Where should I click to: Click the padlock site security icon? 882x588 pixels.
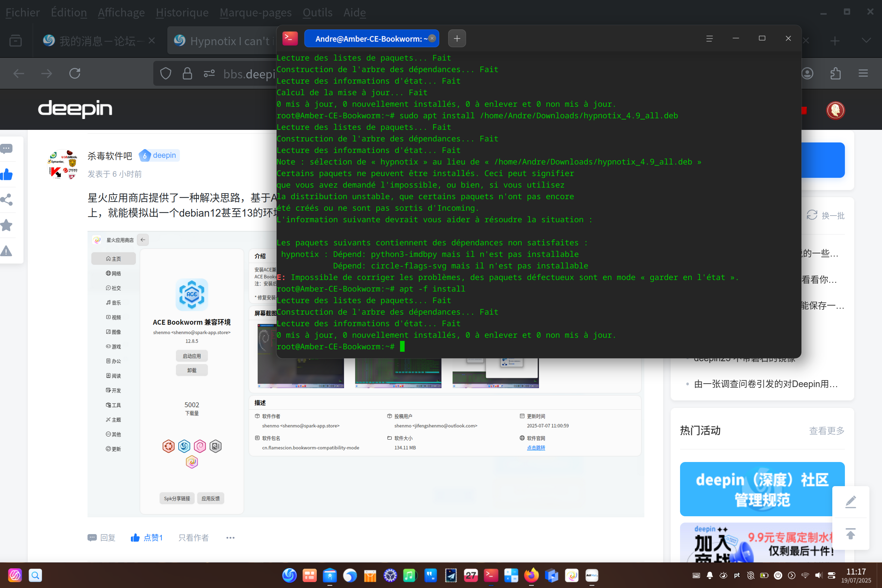[x=187, y=73]
